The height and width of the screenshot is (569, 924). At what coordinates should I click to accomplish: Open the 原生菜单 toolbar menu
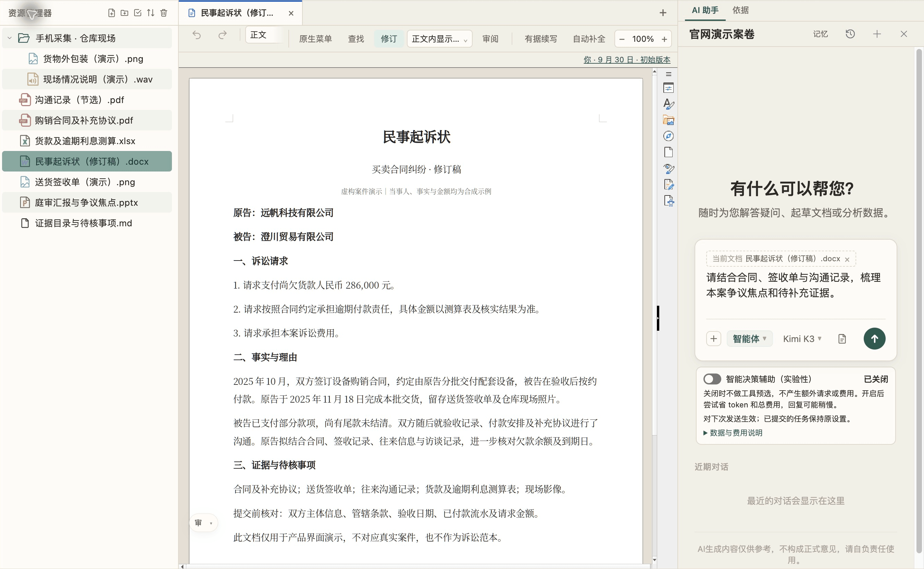315,39
